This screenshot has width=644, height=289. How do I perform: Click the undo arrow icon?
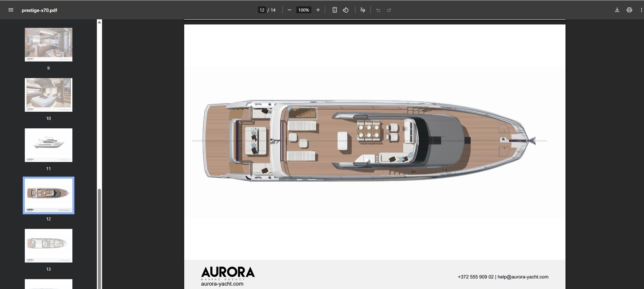(378, 10)
